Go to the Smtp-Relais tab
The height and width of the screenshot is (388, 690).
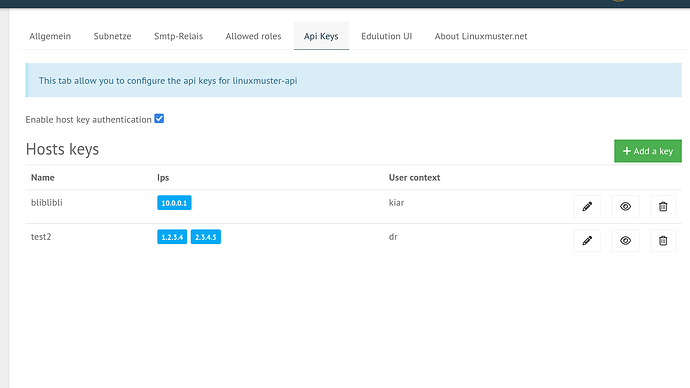(x=179, y=36)
